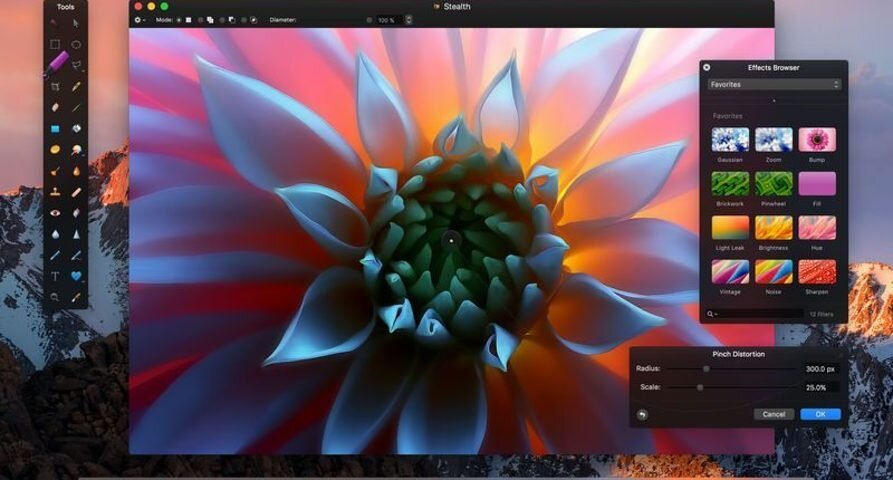The image size is (893, 480).
Task: Select the Clone Stamp tool
Action: coord(55,192)
